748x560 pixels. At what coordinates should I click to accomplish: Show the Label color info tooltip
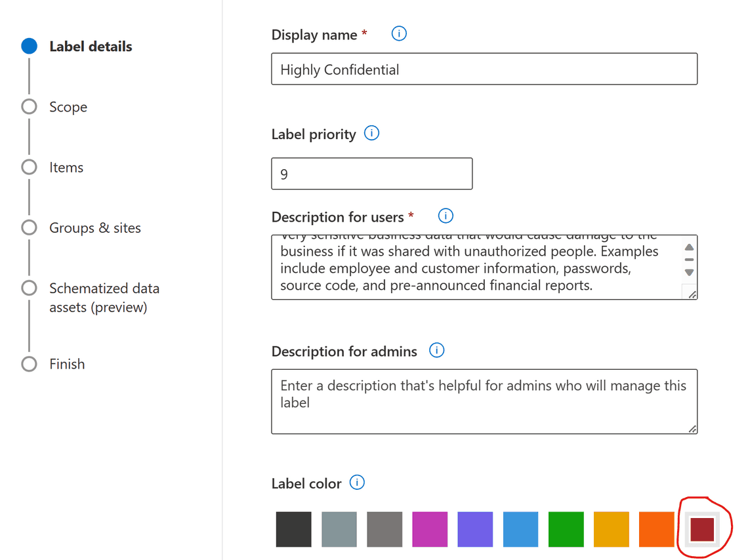click(357, 483)
